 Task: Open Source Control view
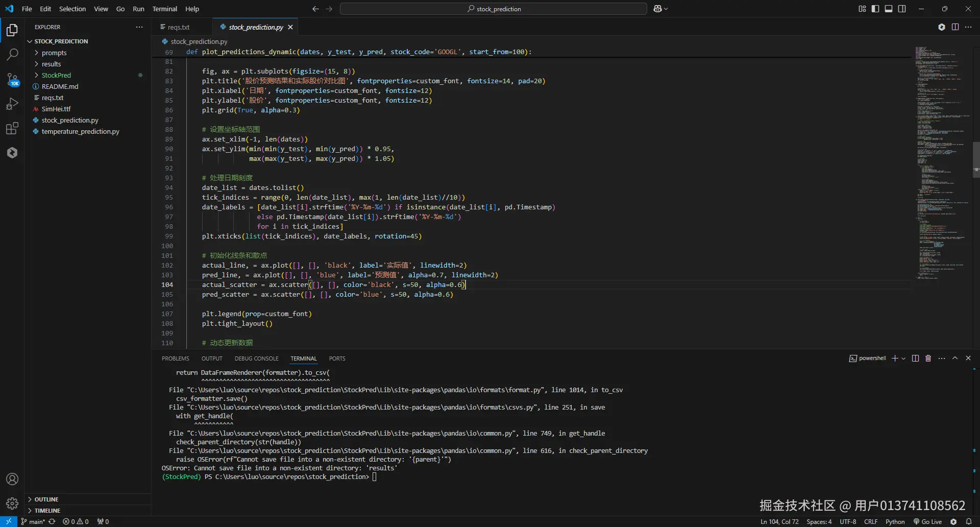pyautogui.click(x=12, y=79)
